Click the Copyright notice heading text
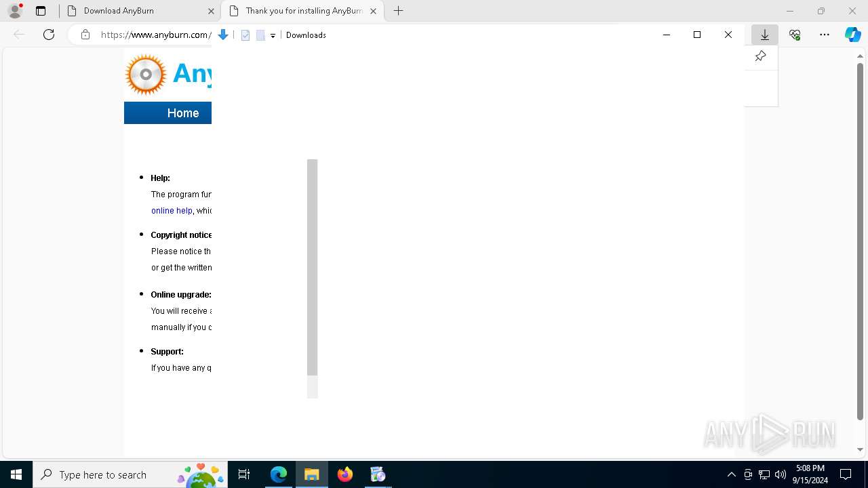This screenshot has height=488, width=868. pyautogui.click(x=181, y=235)
